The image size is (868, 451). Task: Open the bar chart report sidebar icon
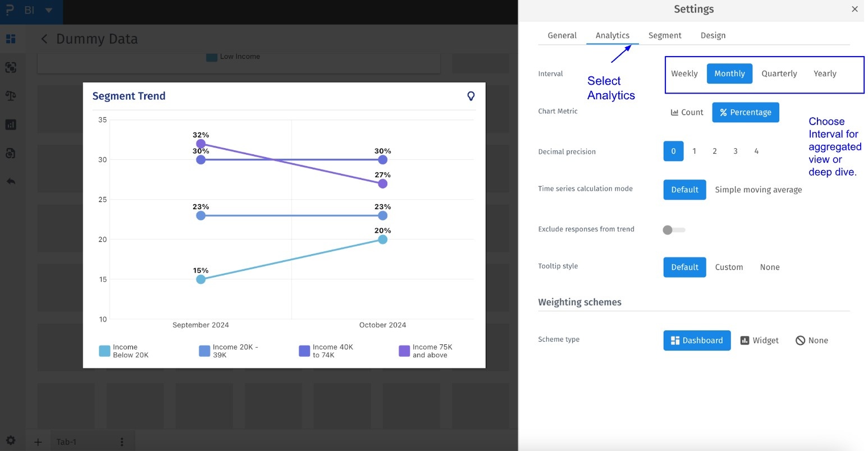[x=11, y=125]
